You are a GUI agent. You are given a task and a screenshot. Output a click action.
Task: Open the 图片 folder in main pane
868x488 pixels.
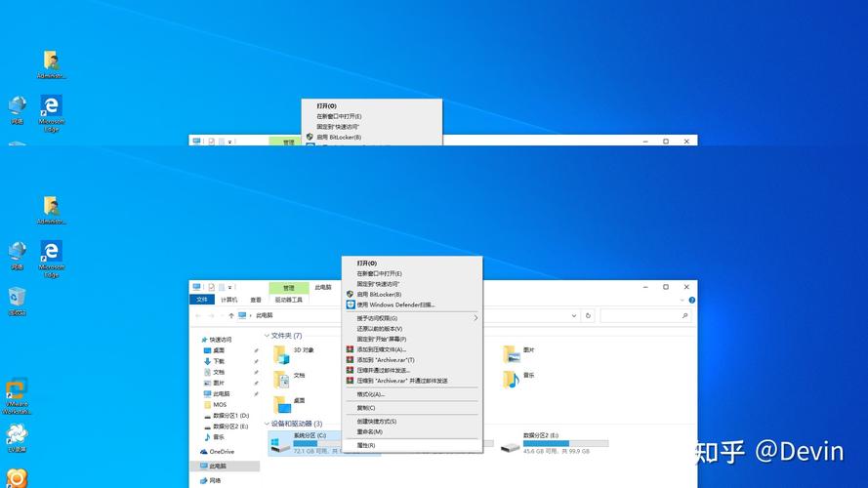[518, 353]
